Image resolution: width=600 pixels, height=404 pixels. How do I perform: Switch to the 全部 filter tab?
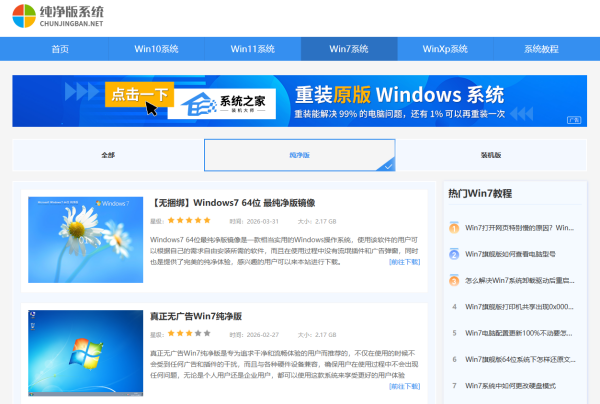coord(108,155)
